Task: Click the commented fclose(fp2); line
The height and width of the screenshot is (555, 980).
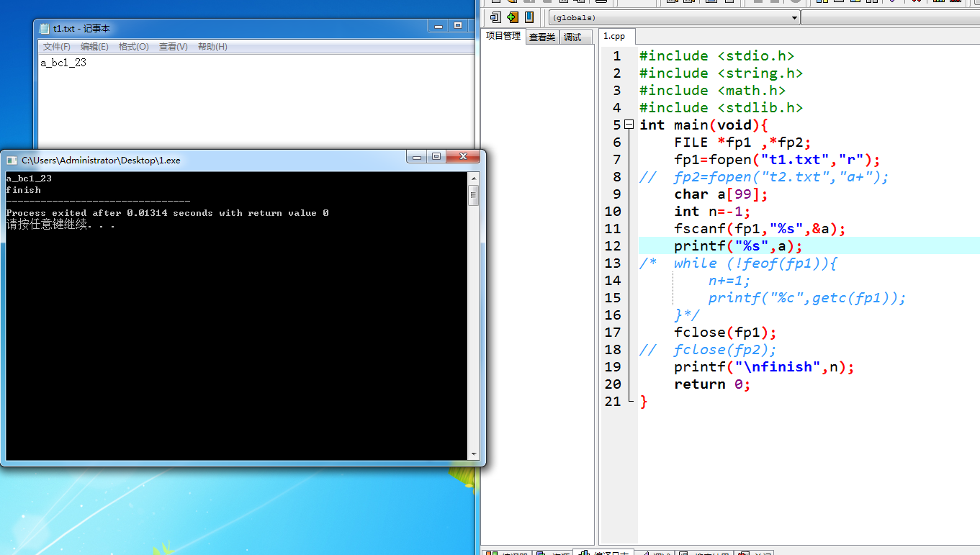Action: coord(708,349)
